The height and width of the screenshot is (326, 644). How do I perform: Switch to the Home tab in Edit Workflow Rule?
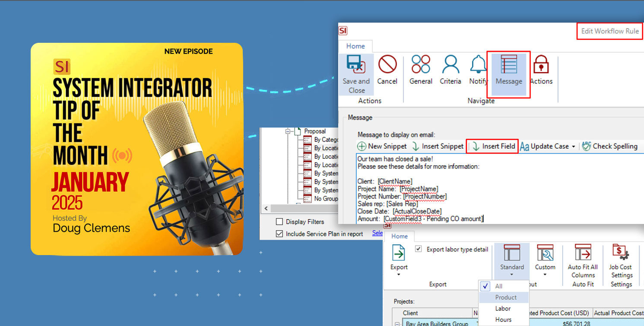point(355,46)
